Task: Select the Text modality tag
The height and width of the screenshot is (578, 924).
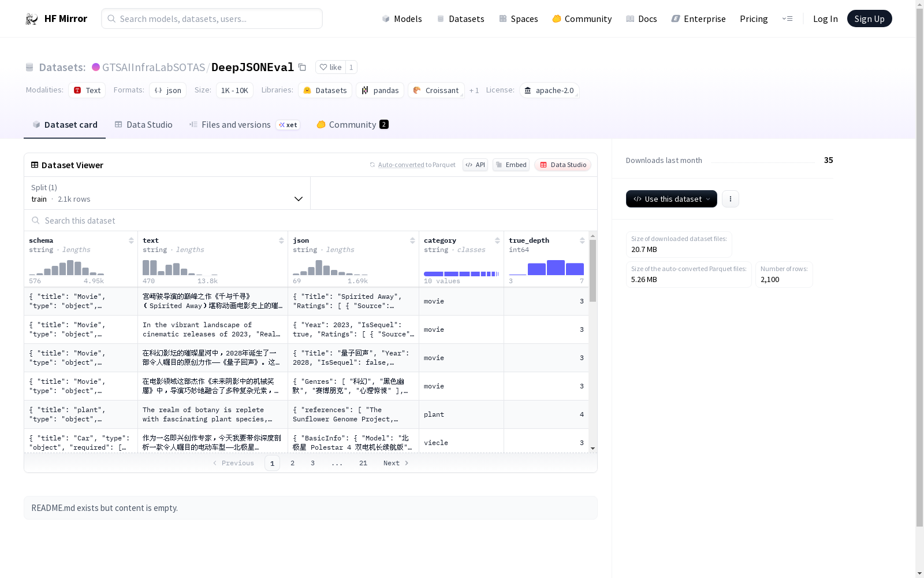Action: pyautogui.click(x=87, y=90)
